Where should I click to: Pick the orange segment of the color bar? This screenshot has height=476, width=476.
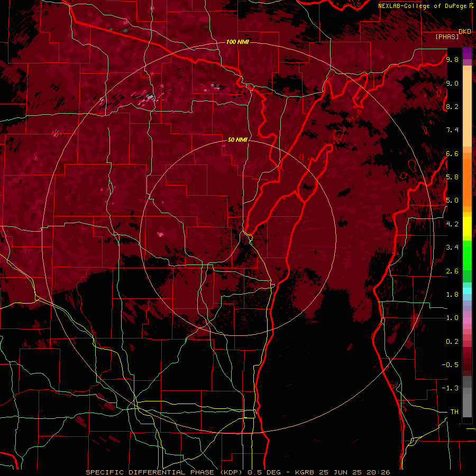click(467, 182)
